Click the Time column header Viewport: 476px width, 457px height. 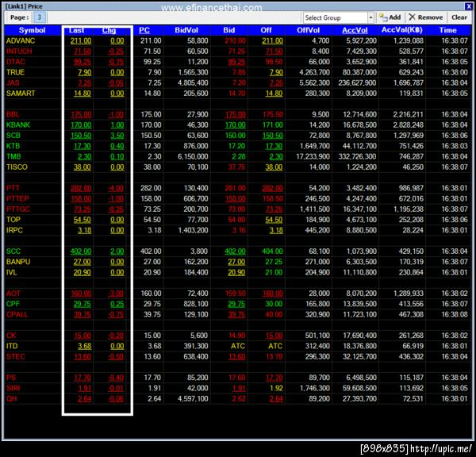pyautogui.click(x=447, y=30)
